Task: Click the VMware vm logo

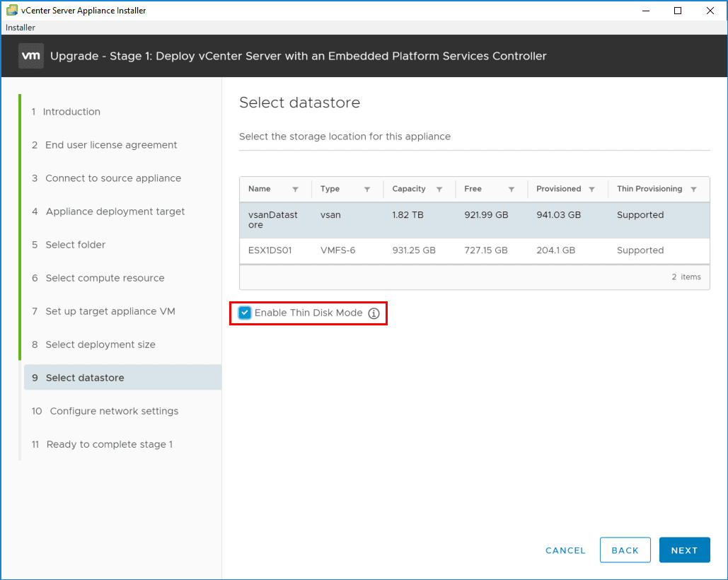Action: coord(30,56)
